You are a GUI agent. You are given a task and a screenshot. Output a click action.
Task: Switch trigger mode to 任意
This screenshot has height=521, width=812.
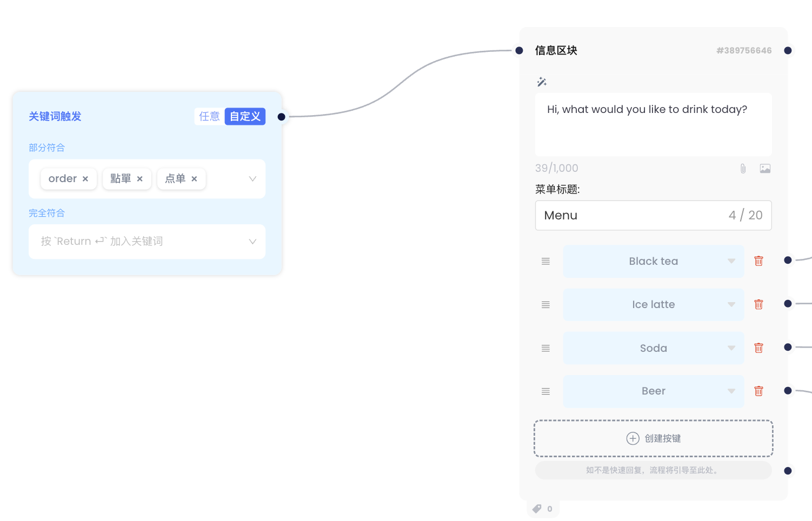coord(209,117)
